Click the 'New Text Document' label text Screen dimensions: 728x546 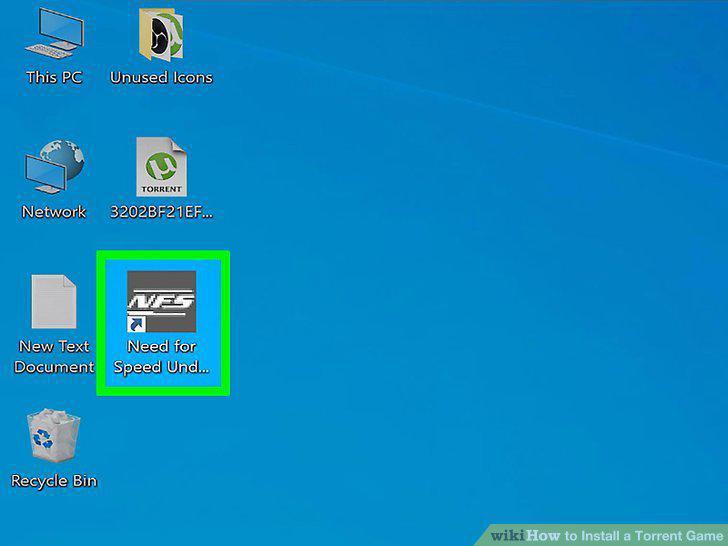click(x=54, y=357)
